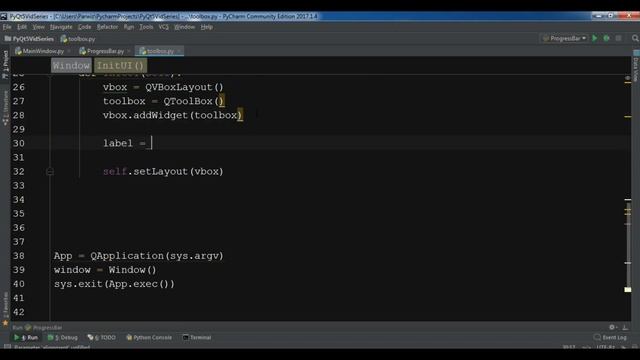Start debugging with the green bug icon

click(607, 38)
